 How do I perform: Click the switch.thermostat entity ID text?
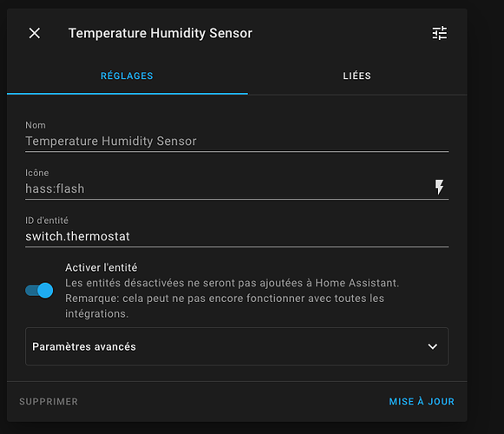coord(77,236)
